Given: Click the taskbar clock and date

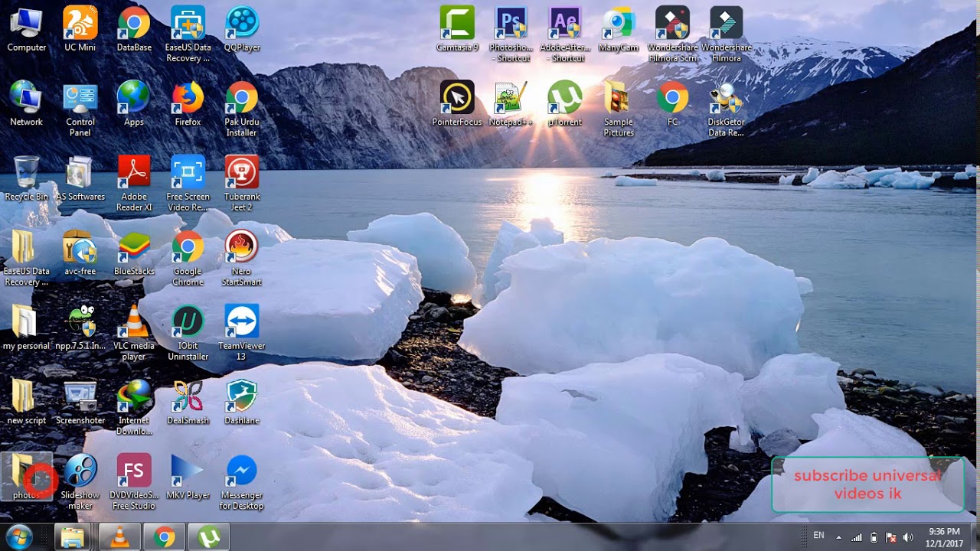Looking at the screenshot, I should tap(944, 537).
